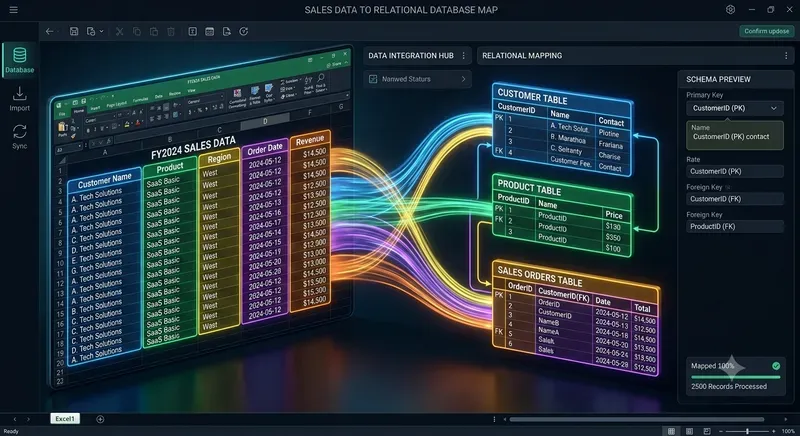Click the Confirm update button

(766, 31)
